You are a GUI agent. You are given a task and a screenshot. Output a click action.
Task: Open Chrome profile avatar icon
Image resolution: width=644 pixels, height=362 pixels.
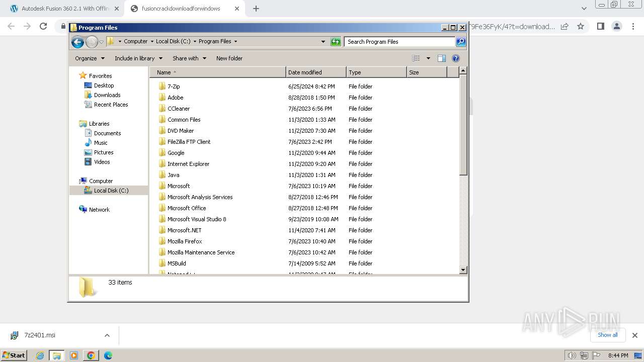(617, 26)
